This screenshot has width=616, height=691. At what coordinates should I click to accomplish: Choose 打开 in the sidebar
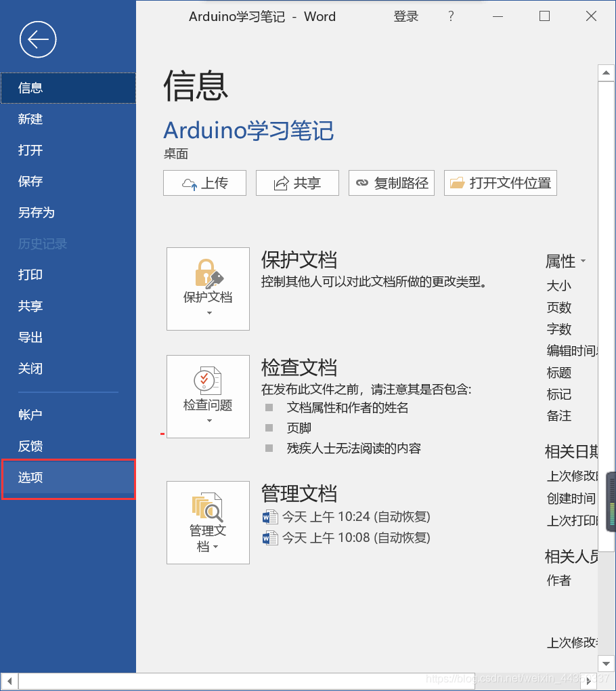coord(68,150)
